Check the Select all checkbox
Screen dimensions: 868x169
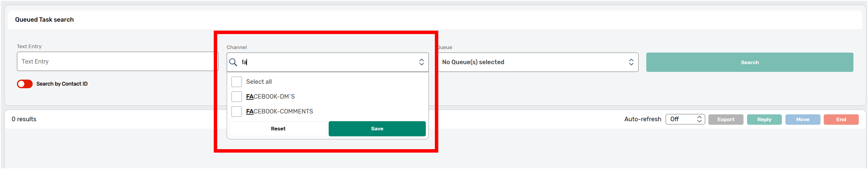click(x=237, y=82)
